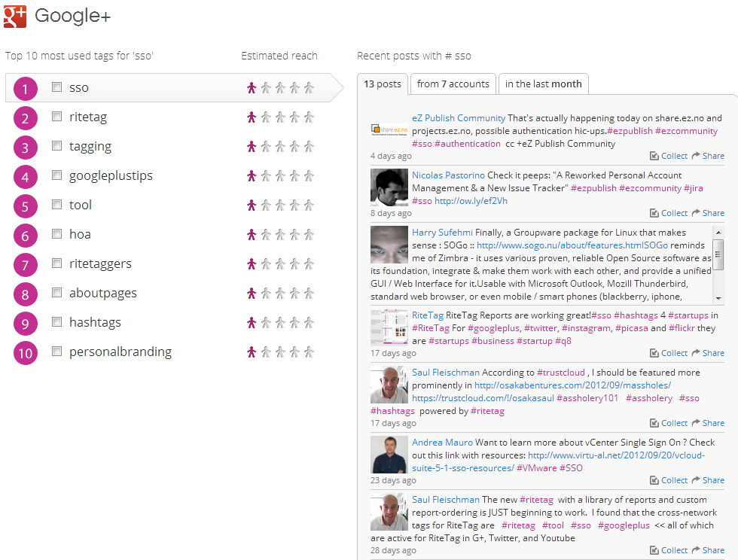Check the personalbranding checkbox
The image size is (738, 560).
click(57, 351)
